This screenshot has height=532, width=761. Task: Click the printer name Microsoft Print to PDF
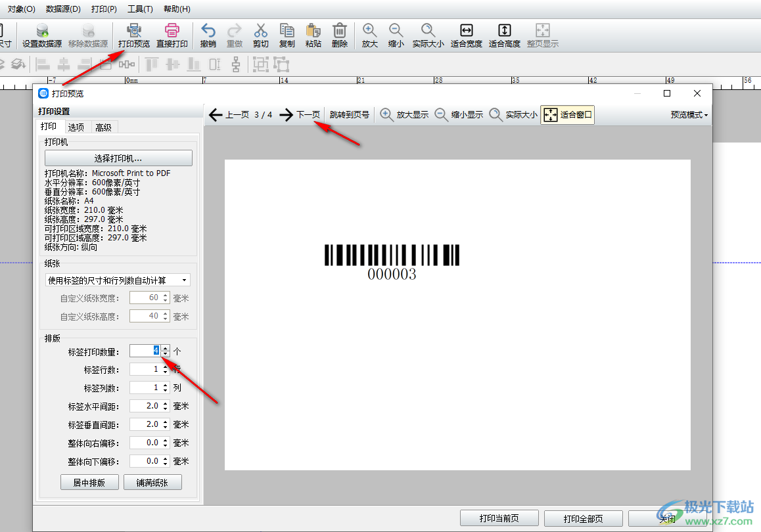[x=131, y=173]
